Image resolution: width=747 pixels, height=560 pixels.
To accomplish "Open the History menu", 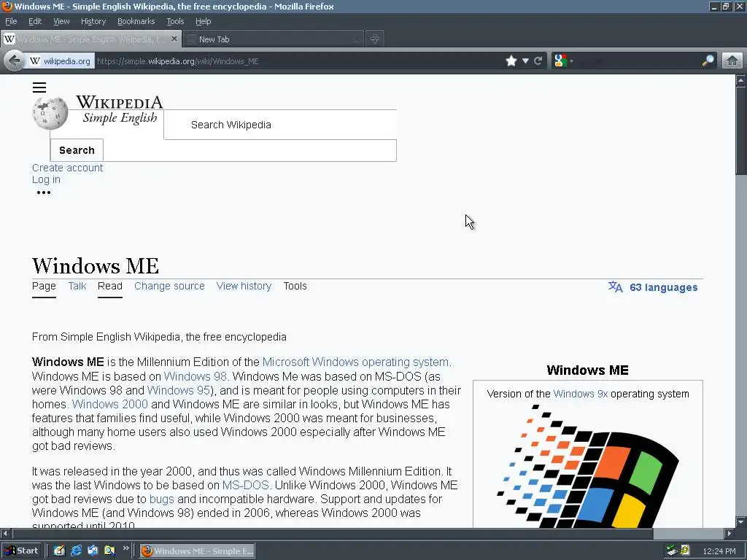I will coord(93,21).
